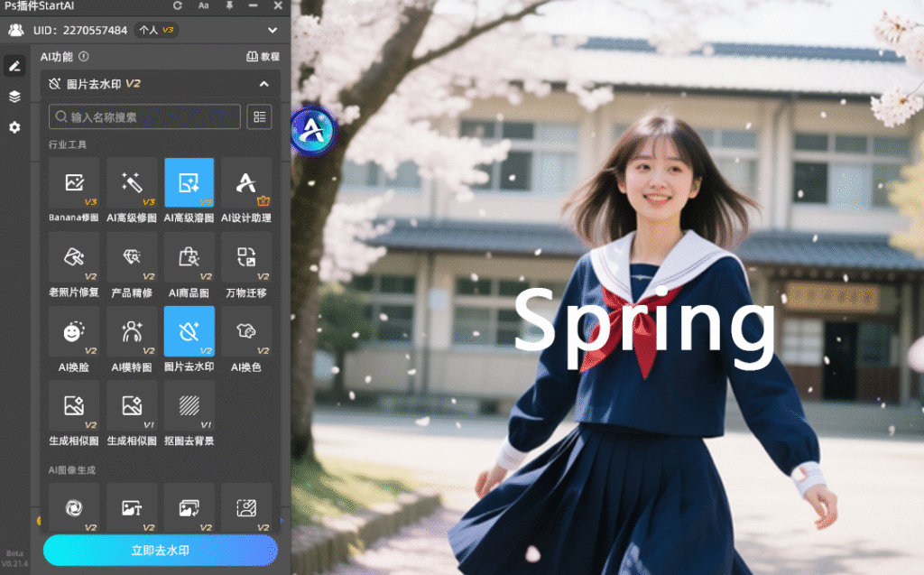The height and width of the screenshot is (575, 924).
Task: Click the 输入名称搜索 search field
Action: click(146, 117)
